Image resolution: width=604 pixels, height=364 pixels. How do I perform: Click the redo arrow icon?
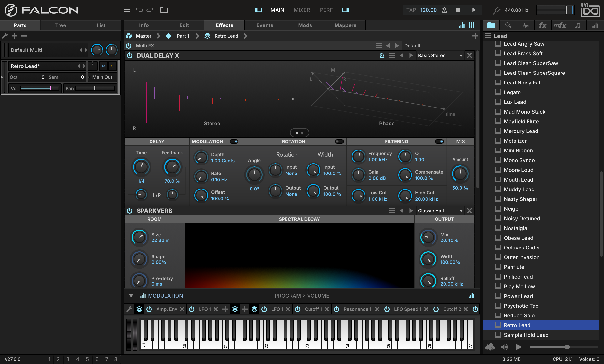tap(150, 10)
